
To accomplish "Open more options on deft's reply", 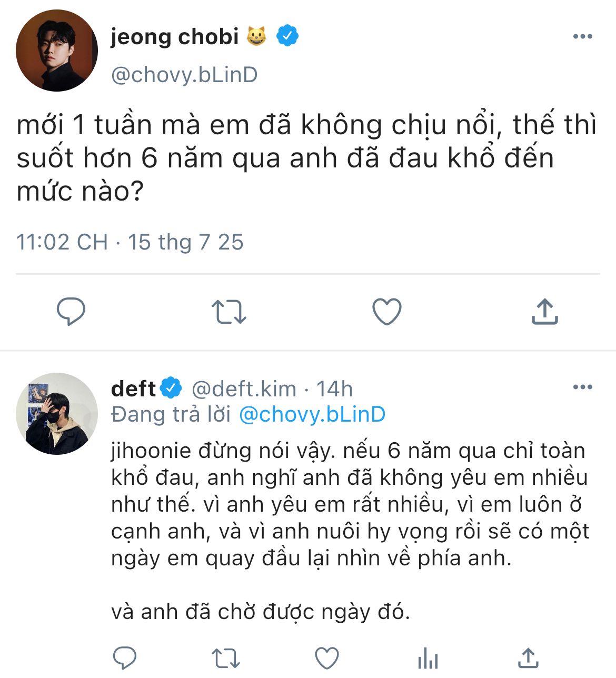I will pyautogui.click(x=582, y=387).
